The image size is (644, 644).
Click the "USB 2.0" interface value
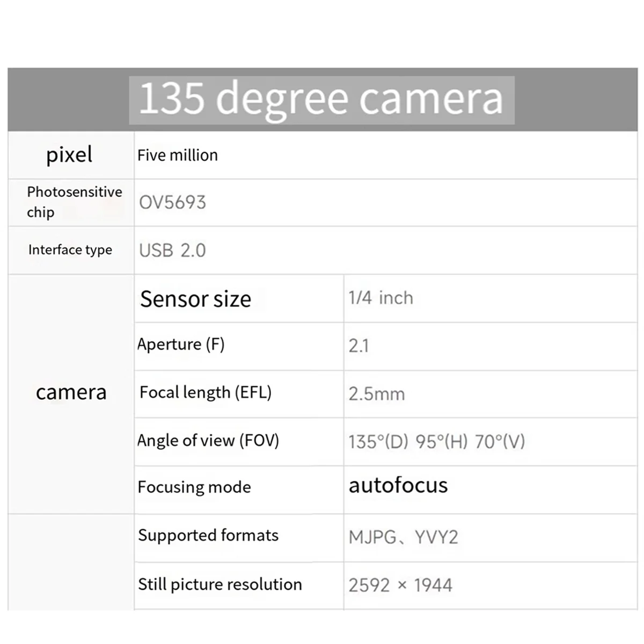click(172, 251)
